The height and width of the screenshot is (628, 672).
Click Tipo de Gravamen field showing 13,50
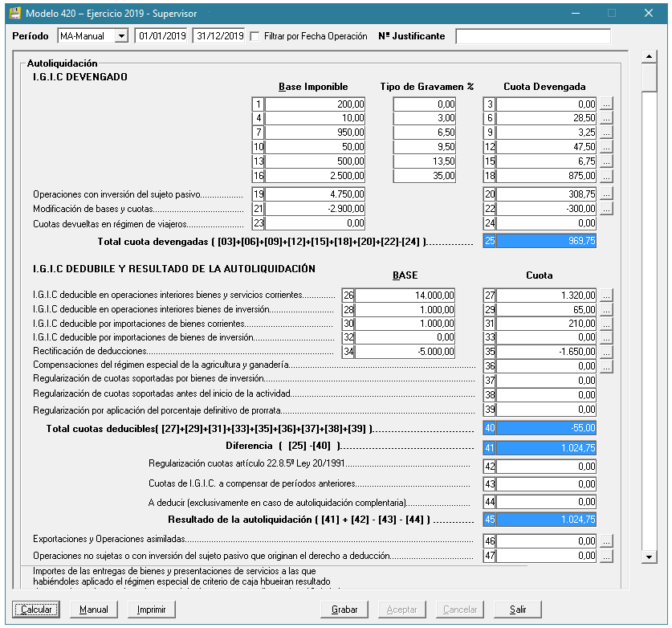point(424,161)
